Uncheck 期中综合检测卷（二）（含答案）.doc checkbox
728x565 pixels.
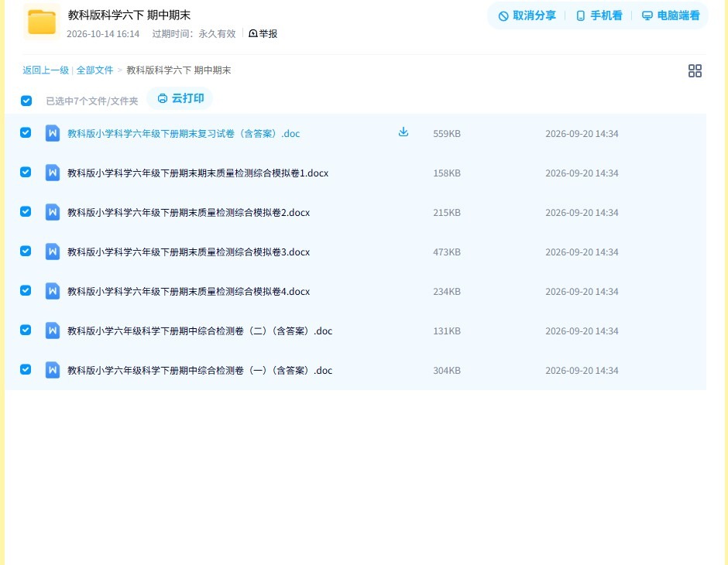click(26, 330)
